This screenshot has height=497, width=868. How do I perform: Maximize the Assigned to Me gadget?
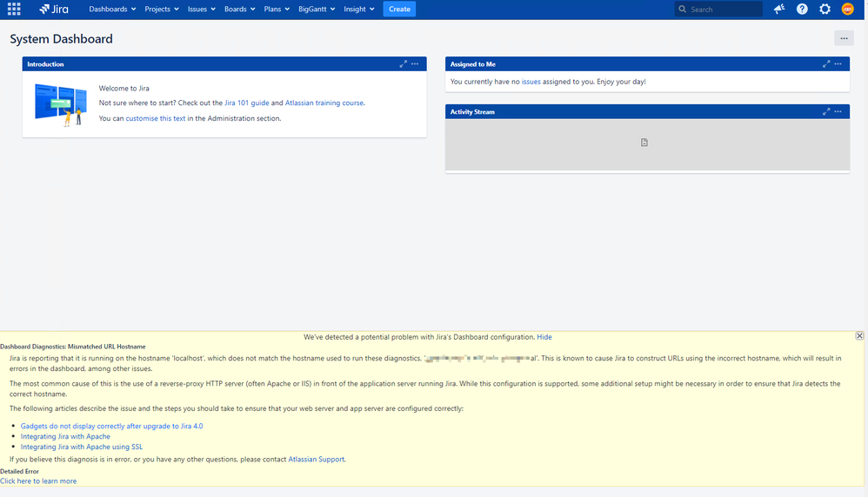826,64
